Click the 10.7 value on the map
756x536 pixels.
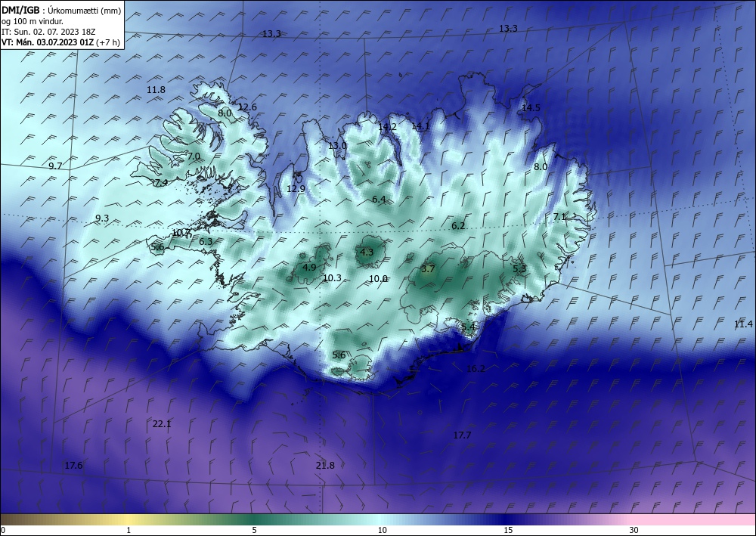(x=181, y=232)
